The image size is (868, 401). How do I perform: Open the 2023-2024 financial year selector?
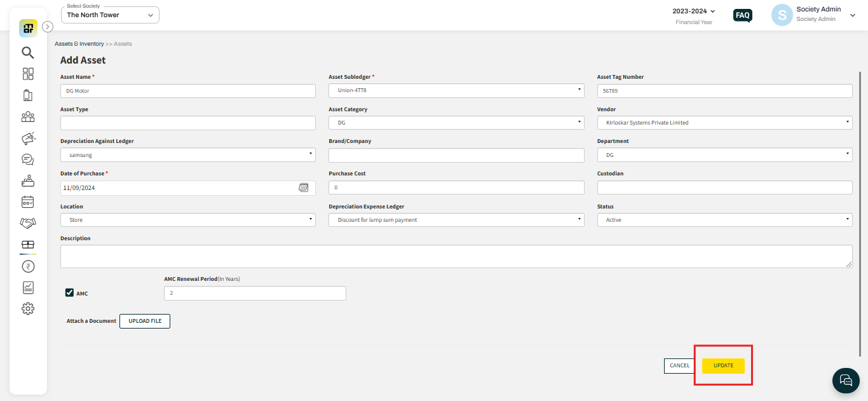pyautogui.click(x=693, y=11)
